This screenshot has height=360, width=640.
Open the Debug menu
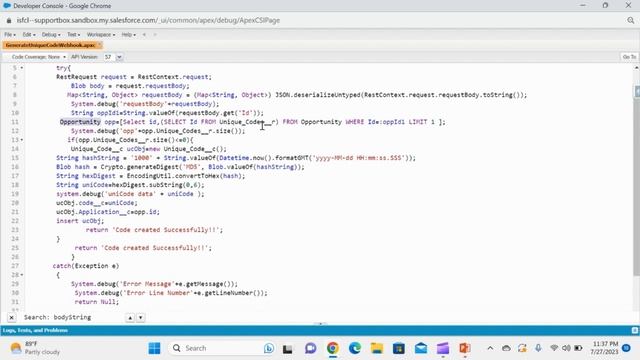[x=51, y=35]
